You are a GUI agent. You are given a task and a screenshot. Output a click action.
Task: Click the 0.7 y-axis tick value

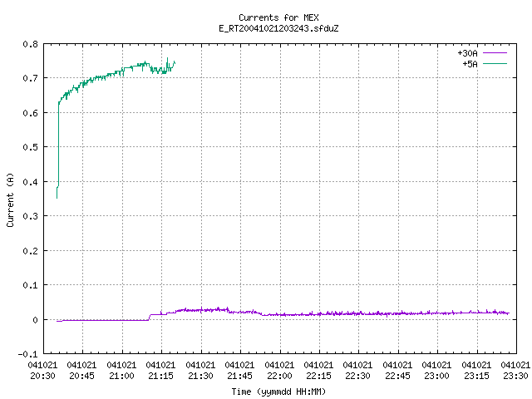[x=30, y=78]
